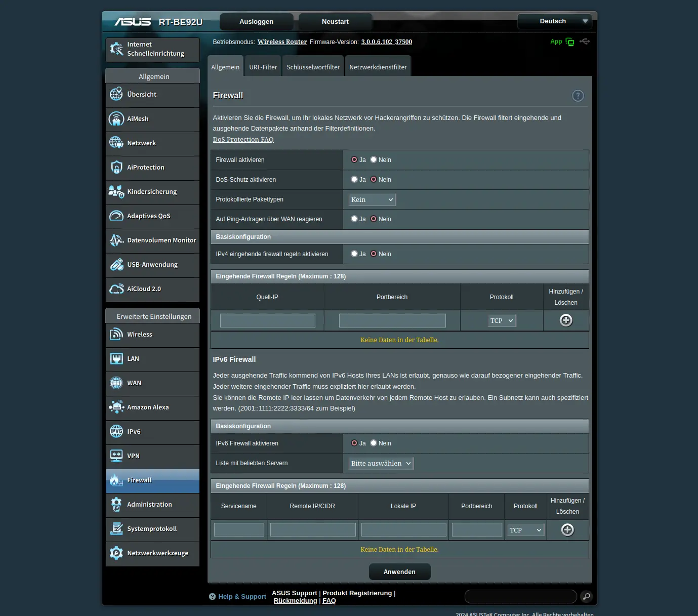Image resolution: width=698 pixels, height=616 pixels.
Task: Add IPv4 firewall rule with plus icon
Action: point(566,320)
